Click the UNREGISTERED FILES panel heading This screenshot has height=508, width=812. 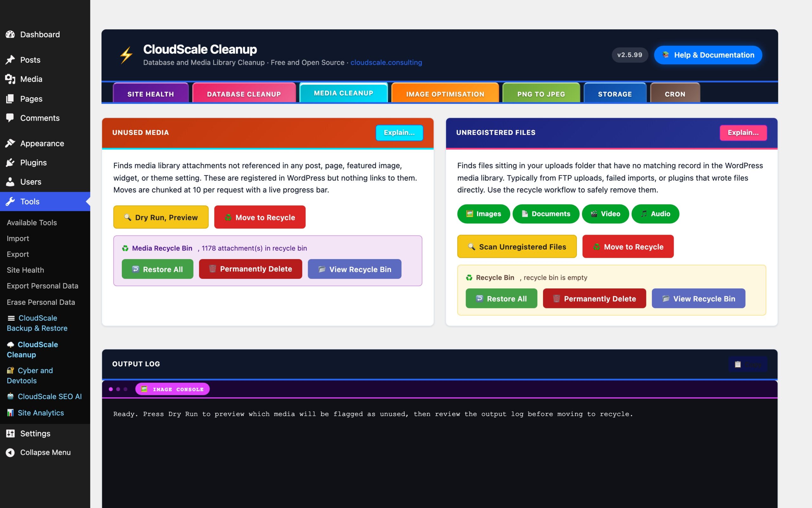(x=495, y=133)
